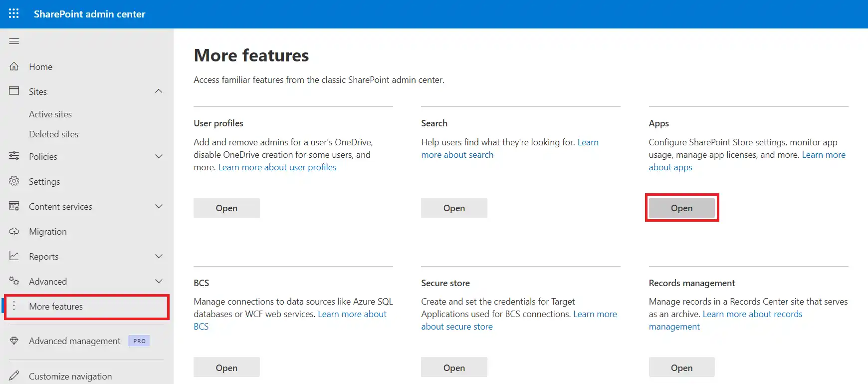Click the PRO badge
868x384 pixels.
pos(139,341)
